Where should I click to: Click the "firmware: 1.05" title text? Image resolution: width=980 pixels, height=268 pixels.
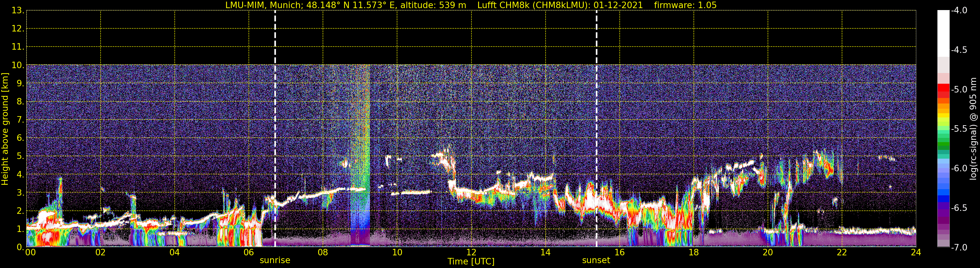coord(685,5)
